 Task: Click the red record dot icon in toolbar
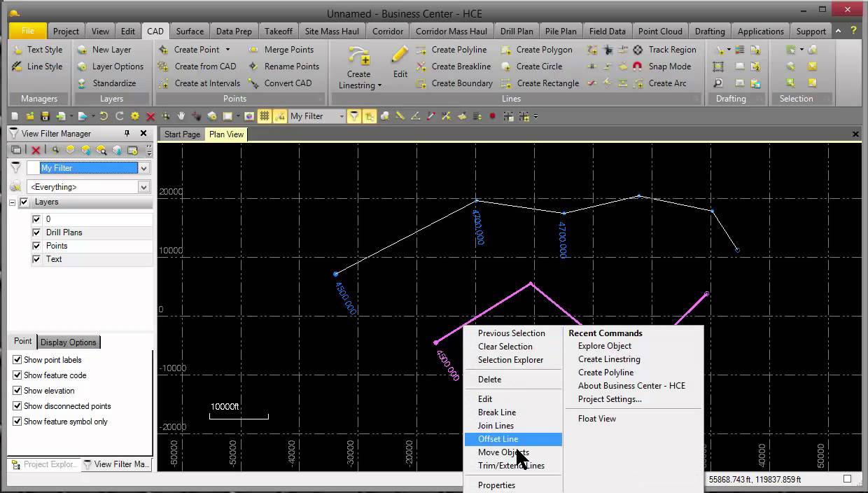pos(493,116)
